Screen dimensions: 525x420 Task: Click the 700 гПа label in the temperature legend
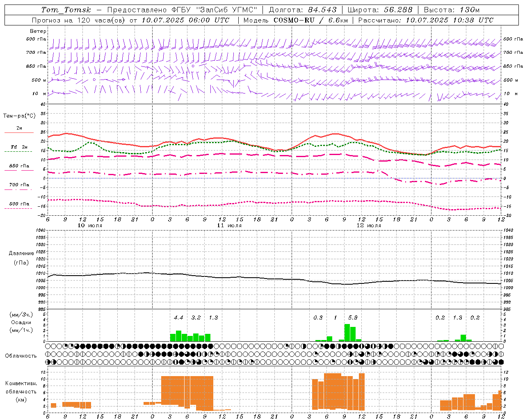(x=19, y=185)
